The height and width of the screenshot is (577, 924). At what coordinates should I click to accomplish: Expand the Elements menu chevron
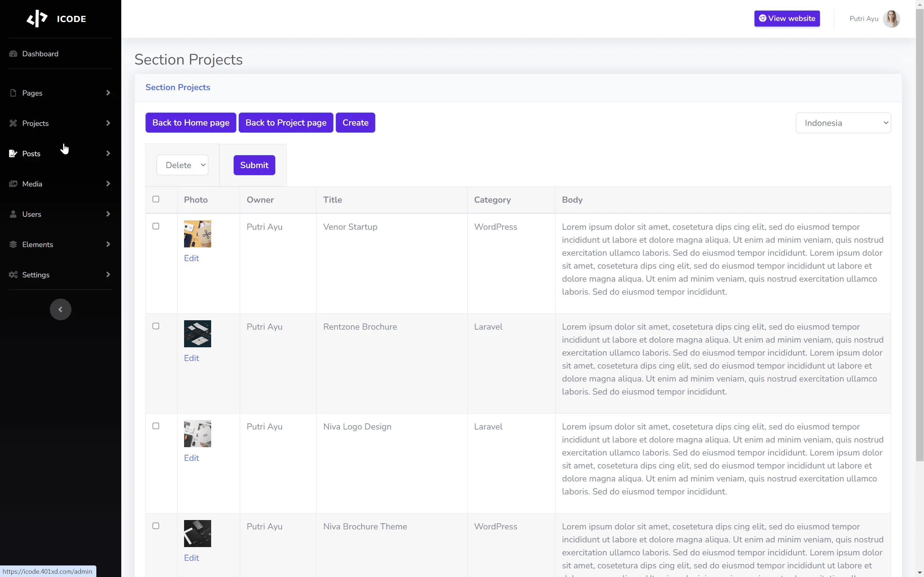108,244
